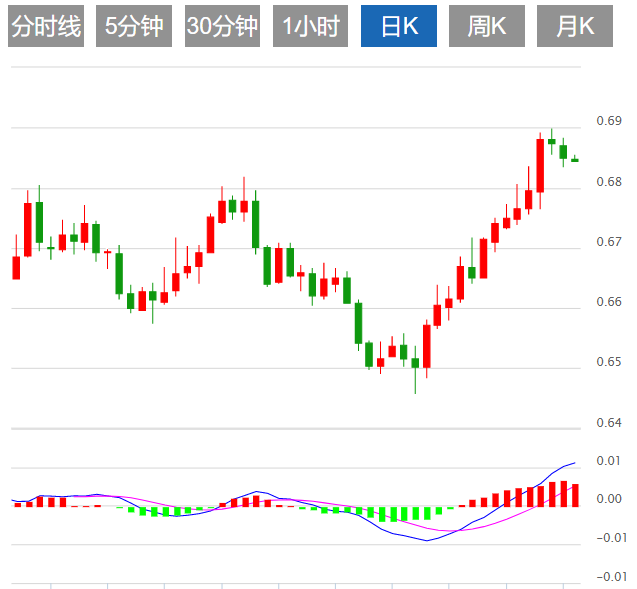This screenshot has width=637, height=589.
Task: Click the tall red candle near 0.69 peak
Action: [x=540, y=166]
